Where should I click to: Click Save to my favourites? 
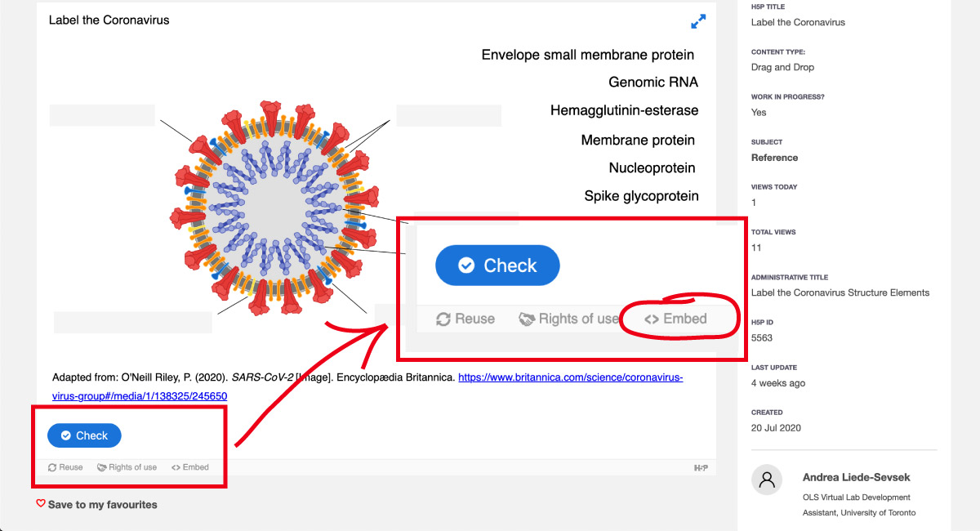(x=102, y=505)
